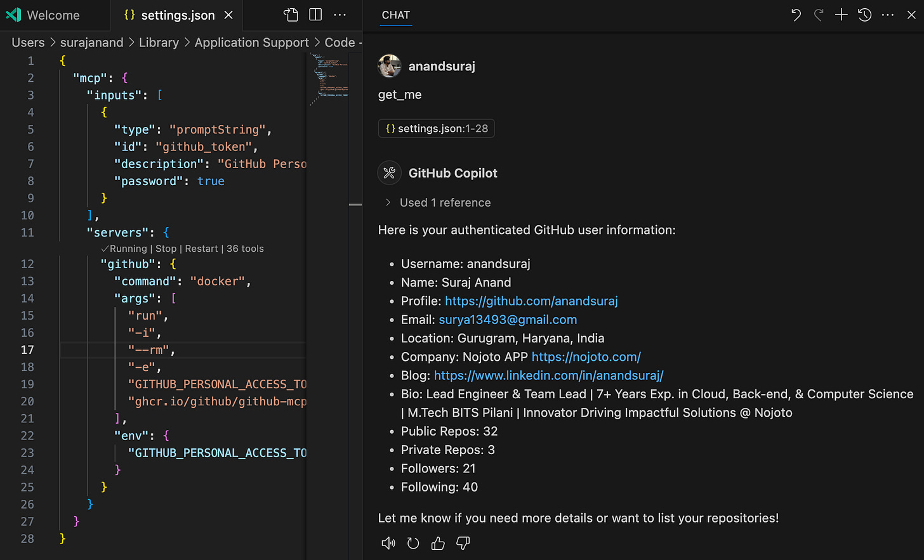Image resolution: width=924 pixels, height=560 pixels.
Task: Undo last chat request
Action: pos(796,15)
